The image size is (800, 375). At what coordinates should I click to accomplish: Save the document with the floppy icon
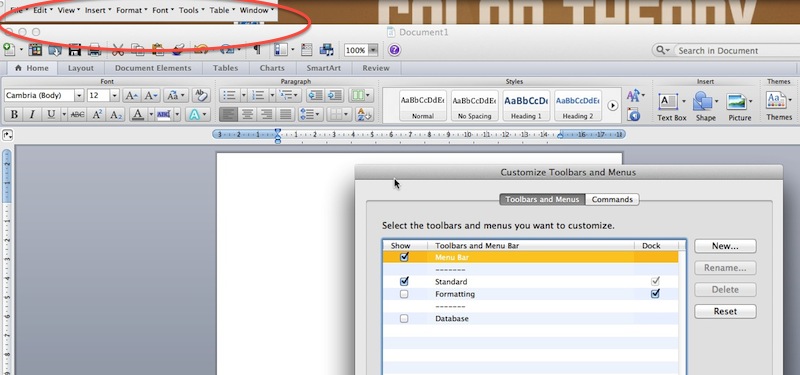tap(74, 50)
